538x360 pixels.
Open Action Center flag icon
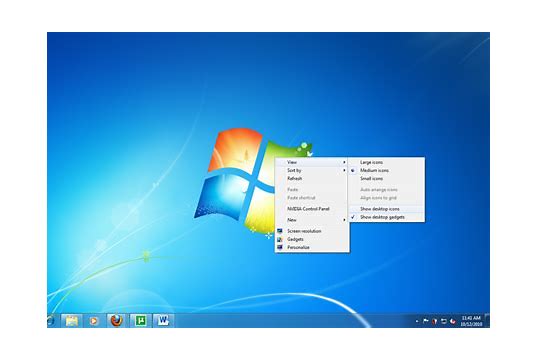click(x=425, y=321)
